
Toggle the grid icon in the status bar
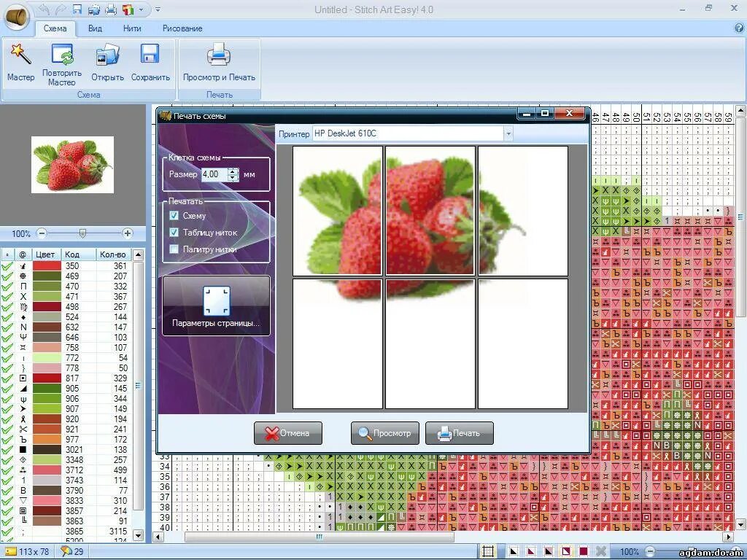coord(487,551)
